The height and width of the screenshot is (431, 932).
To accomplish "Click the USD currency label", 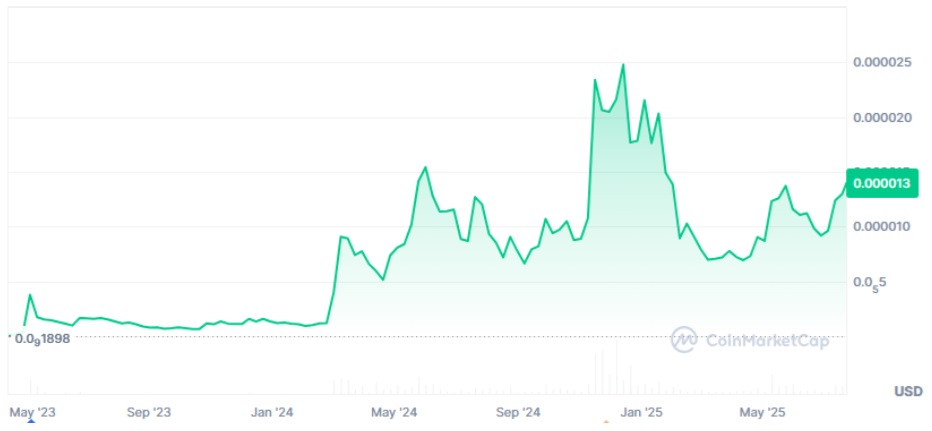I will coord(908,390).
